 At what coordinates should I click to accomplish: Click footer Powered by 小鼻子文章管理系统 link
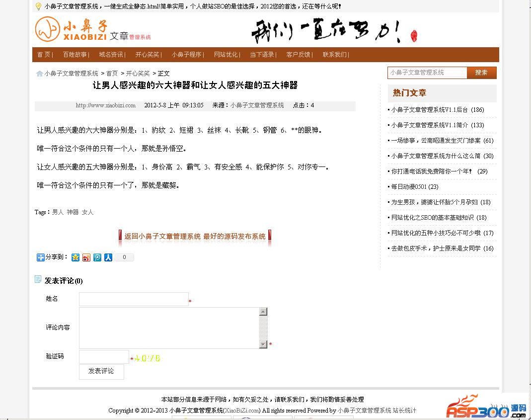pyautogui.click(x=365, y=411)
